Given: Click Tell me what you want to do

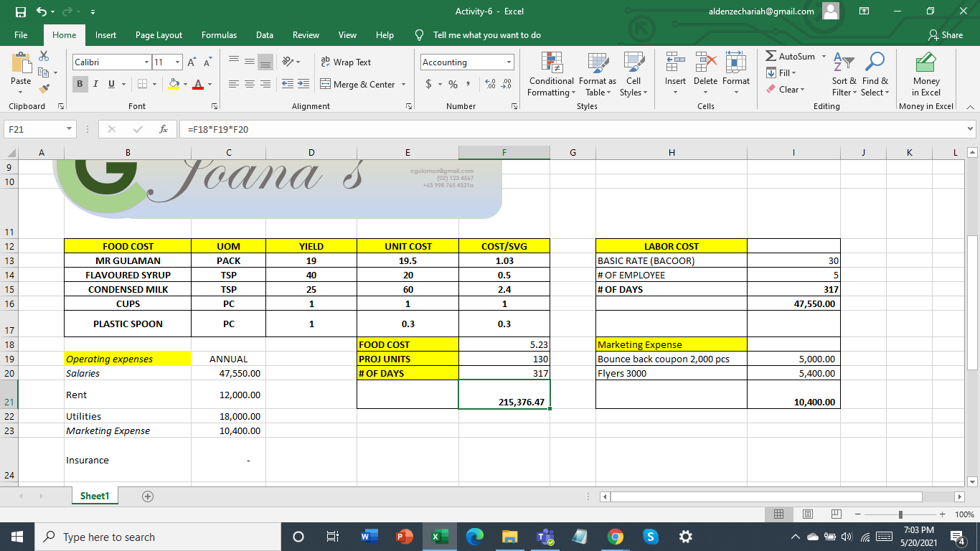Looking at the screenshot, I should (x=486, y=34).
